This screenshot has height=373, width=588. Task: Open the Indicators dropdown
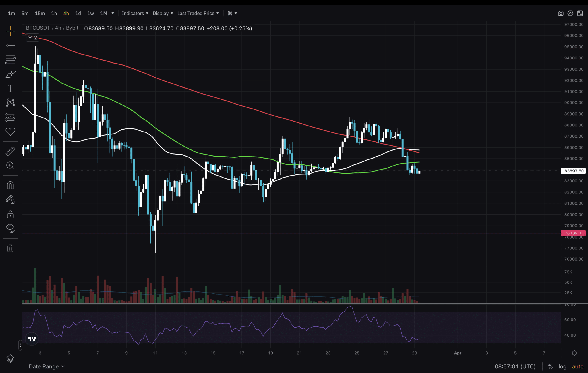[135, 13]
